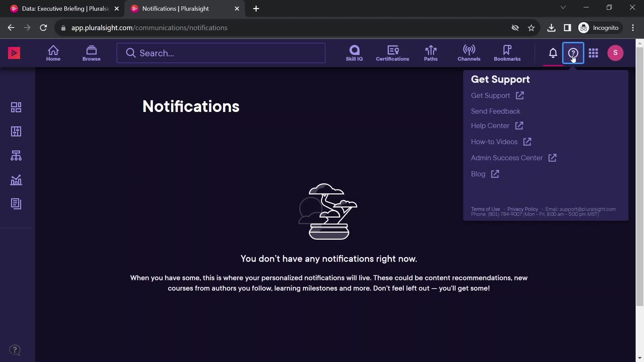Click the Home navigation icon

(53, 53)
